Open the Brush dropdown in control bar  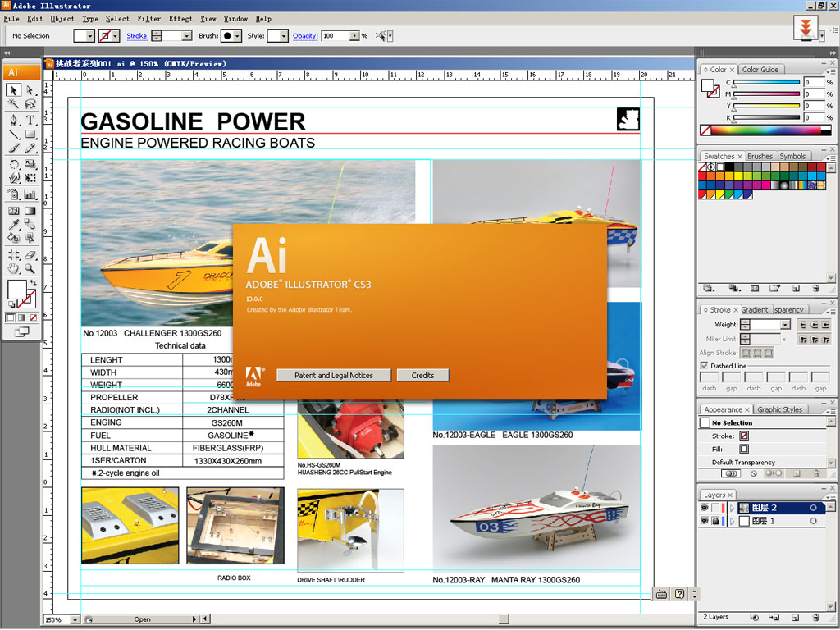click(237, 36)
